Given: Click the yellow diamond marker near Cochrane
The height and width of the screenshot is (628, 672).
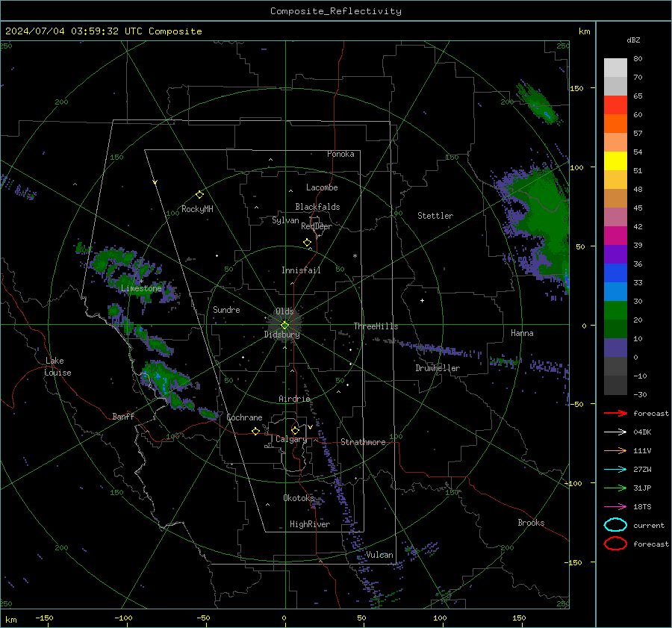Looking at the screenshot, I should (x=255, y=432).
